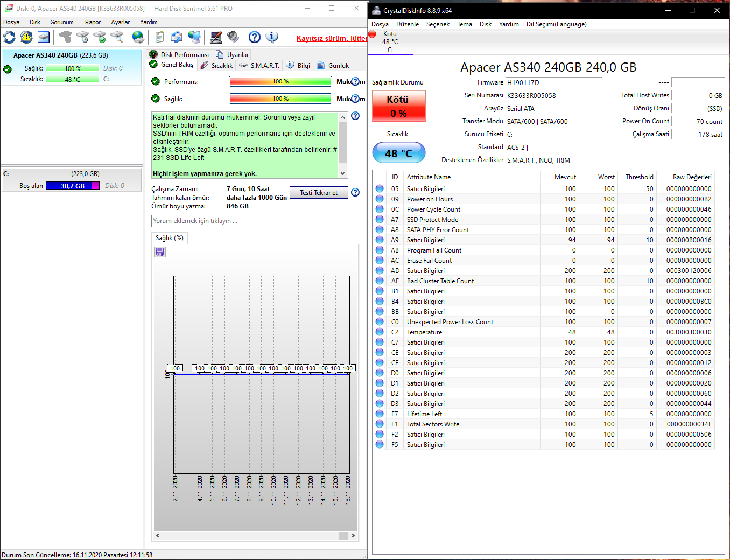The width and height of the screenshot is (730, 560).
Task: Select C: (223,0 GB) partition entry
Action: [72, 180]
